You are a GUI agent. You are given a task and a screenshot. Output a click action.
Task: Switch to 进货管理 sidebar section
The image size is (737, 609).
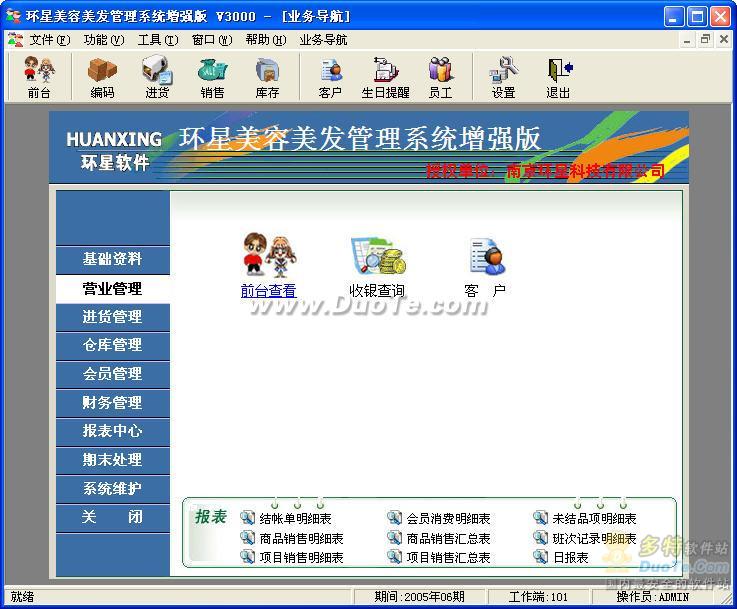[x=113, y=317]
